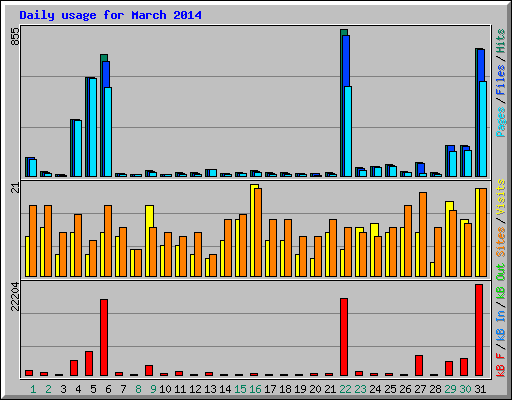Click the cyan Pages bar for day 22
The width and height of the screenshot is (512, 400).
click(x=348, y=131)
